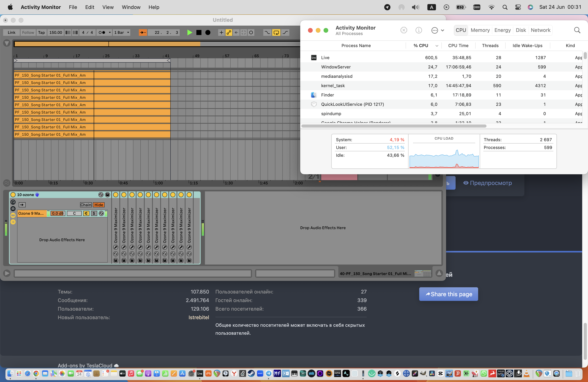This screenshot has height=382, width=588.
Task: Click Session Record circle icon
Action: click(251, 32)
